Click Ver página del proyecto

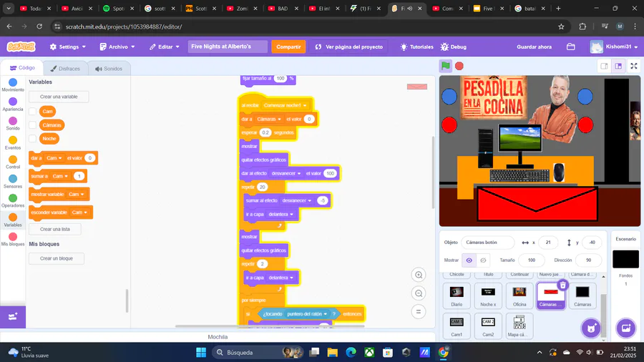pos(348,47)
